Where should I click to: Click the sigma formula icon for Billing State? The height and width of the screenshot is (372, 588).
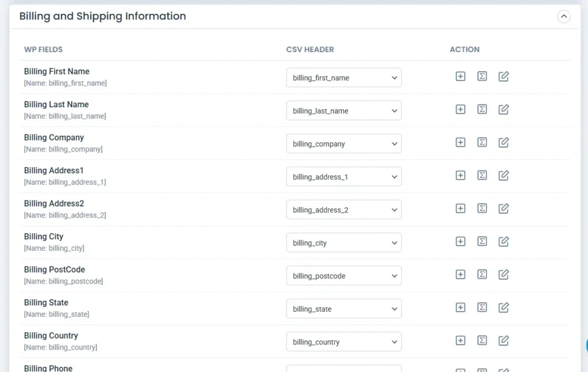click(x=482, y=308)
